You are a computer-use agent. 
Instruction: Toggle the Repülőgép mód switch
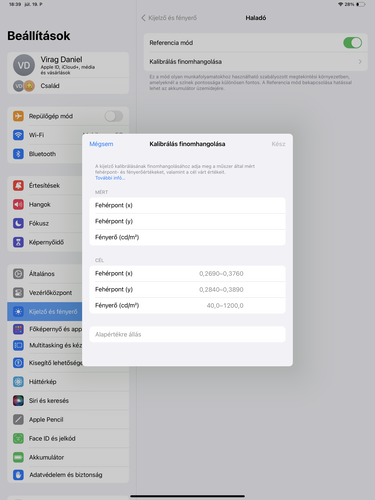[114, 116]
